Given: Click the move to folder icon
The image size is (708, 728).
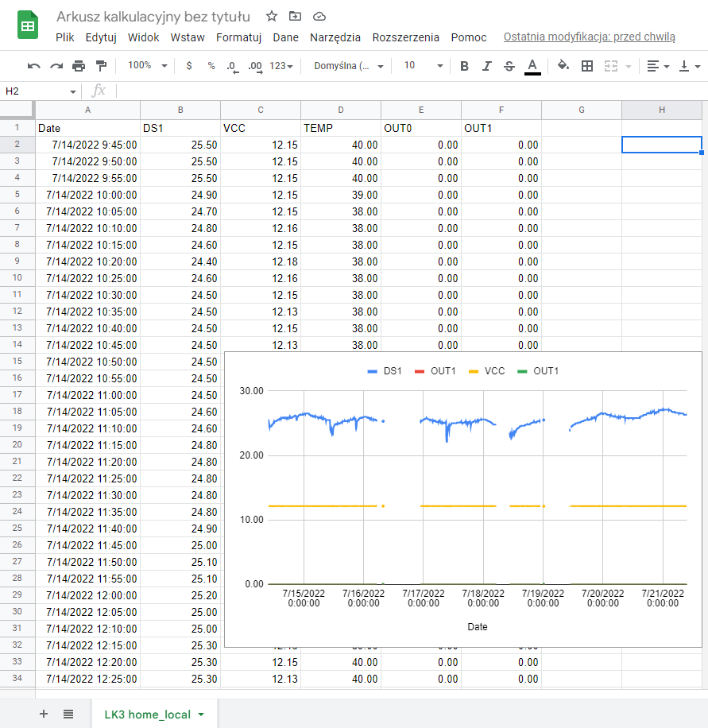Looking at the screenshot, I should tap(295, 16).
